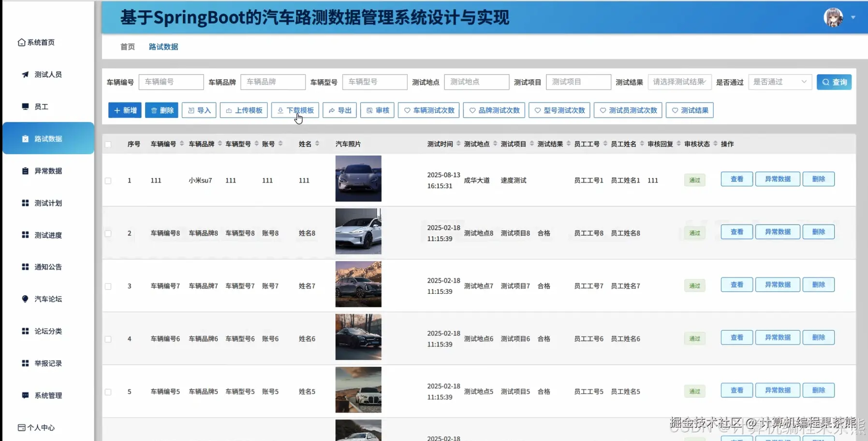
Task: Click the 论坛分类 grid icon
Action: coord(25,331)
